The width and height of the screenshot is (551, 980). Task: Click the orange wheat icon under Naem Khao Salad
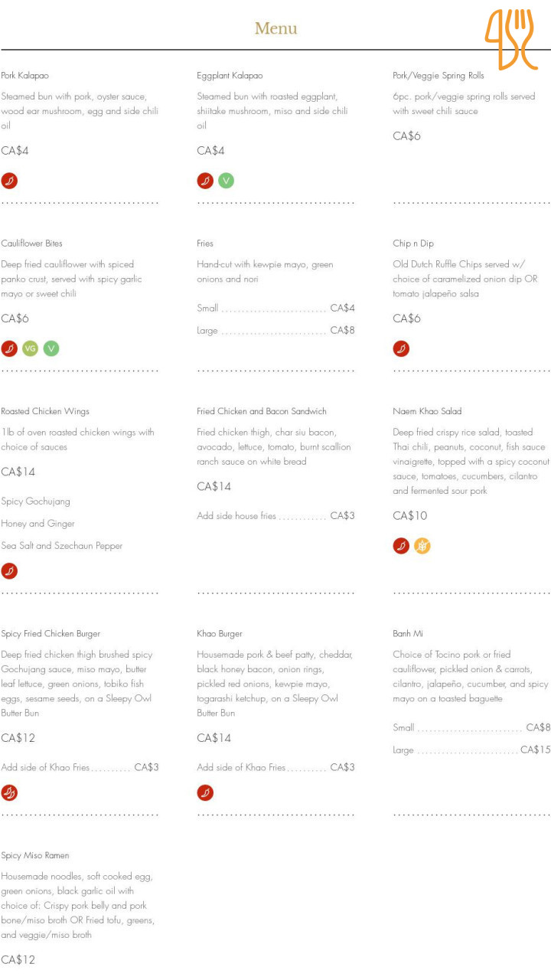pos(422,546)
